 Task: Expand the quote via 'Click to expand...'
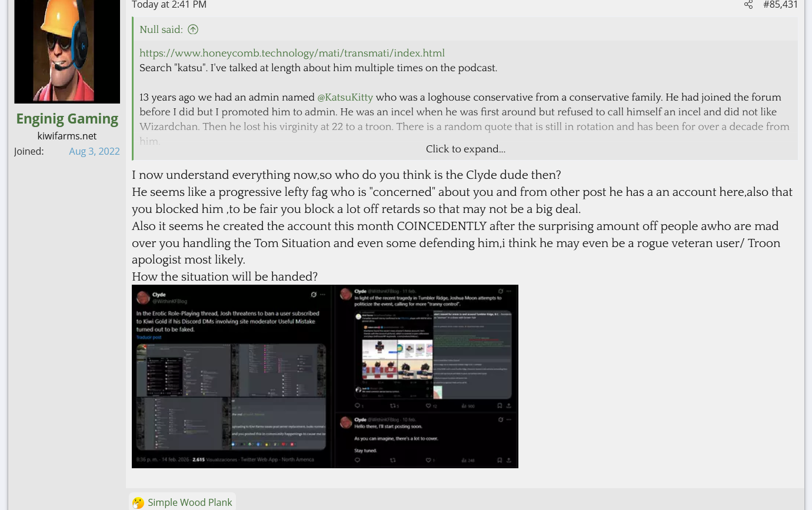(465, 149)
